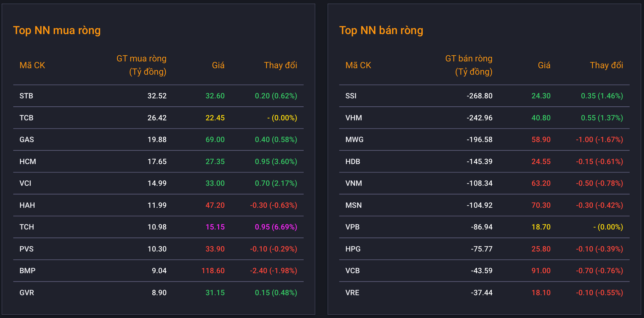The width and height of the screenshot is (644, 318).
Task: Select stock code HPG
Action: (353, 249)
